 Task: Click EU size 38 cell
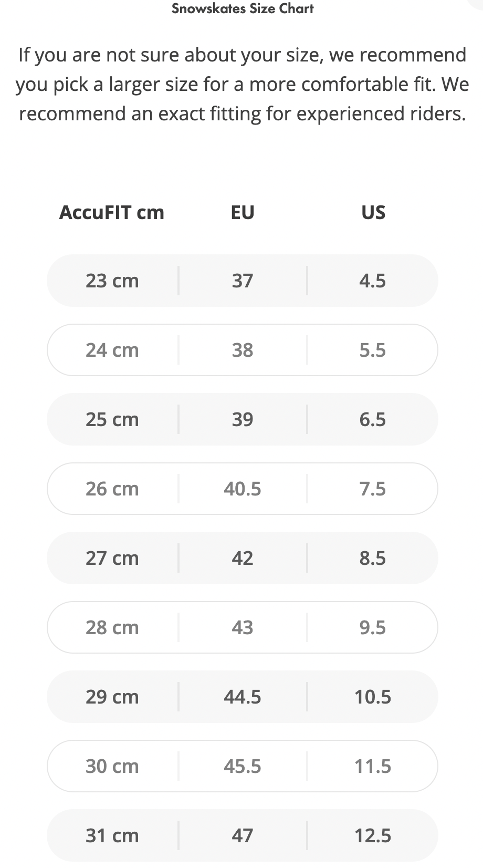pos(243,350)
